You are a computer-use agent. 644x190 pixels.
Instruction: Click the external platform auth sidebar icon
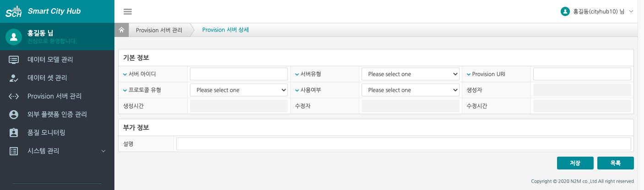pos(14,114)
